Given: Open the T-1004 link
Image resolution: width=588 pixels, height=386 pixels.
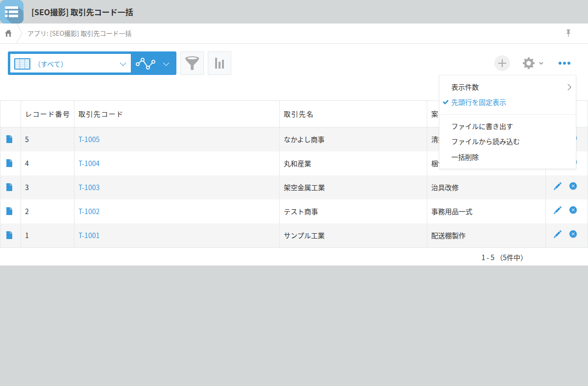Looking at the screenshot, I should tap(89, 164).
